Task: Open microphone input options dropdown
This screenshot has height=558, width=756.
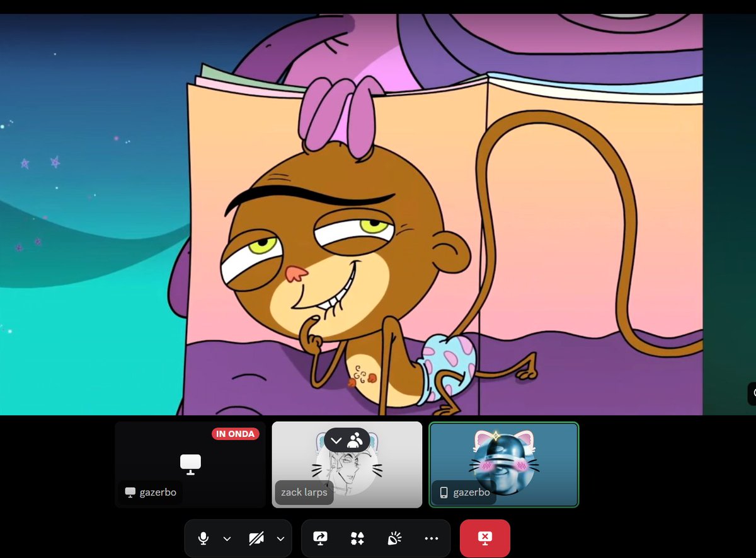Action: click(227, 538)
